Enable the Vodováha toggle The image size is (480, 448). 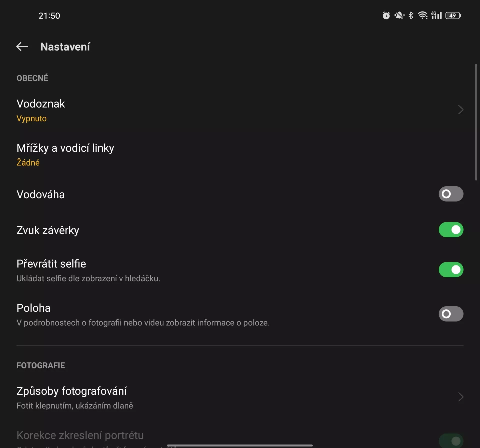(x=451, y=194)
